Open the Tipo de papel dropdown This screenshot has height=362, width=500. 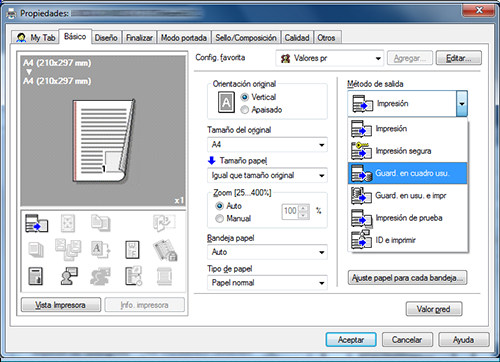point(267,283)
